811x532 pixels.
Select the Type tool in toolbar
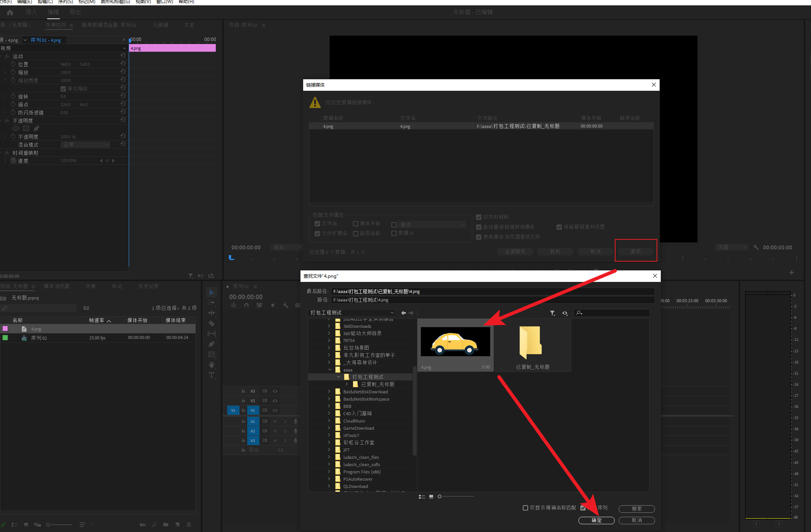pyautogui.click(x=211, y=375)
